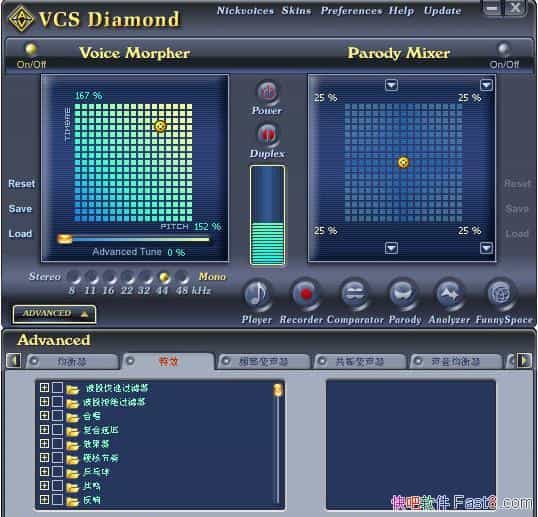Open the Preferences menu
This screenshot has height=517, width=538.
[x=351, y=11]
